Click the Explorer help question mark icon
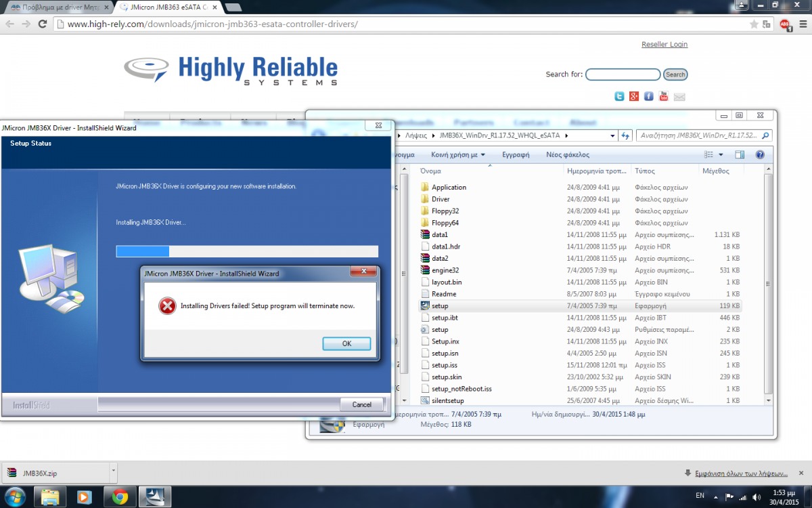Image resolution: width=812 pixels, height=508 pixels. click(760, 154)
